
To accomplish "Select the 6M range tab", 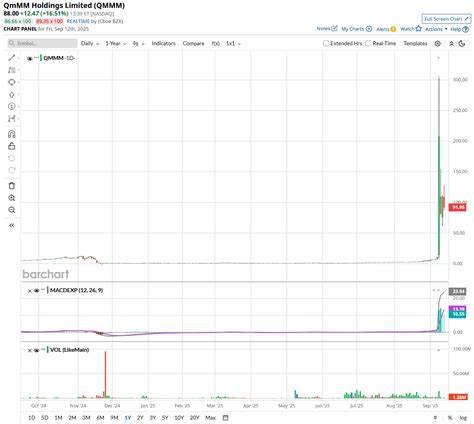I will coord(100,418).
